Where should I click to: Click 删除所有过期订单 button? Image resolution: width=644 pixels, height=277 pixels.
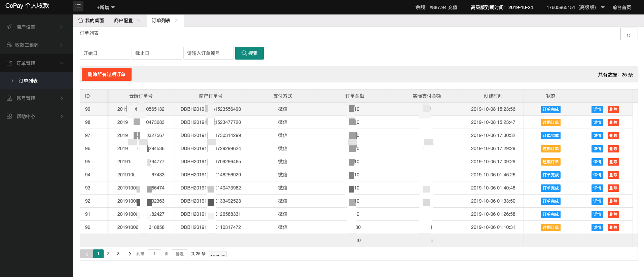click(x=106, y=74)
